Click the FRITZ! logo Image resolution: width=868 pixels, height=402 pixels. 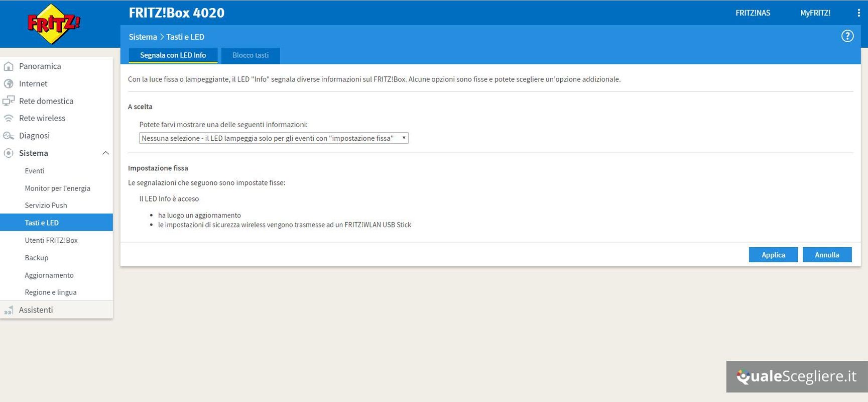(x=53, y=24)
